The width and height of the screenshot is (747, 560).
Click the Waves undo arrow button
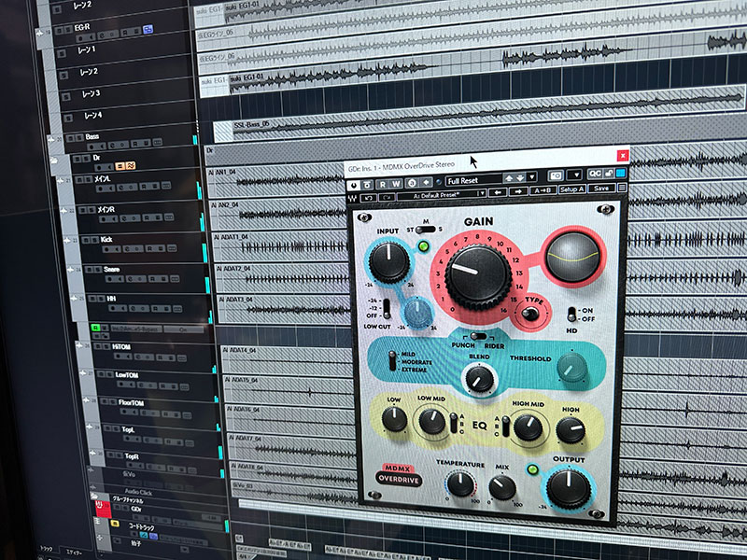pyautogui.click(x=368, y=198)
